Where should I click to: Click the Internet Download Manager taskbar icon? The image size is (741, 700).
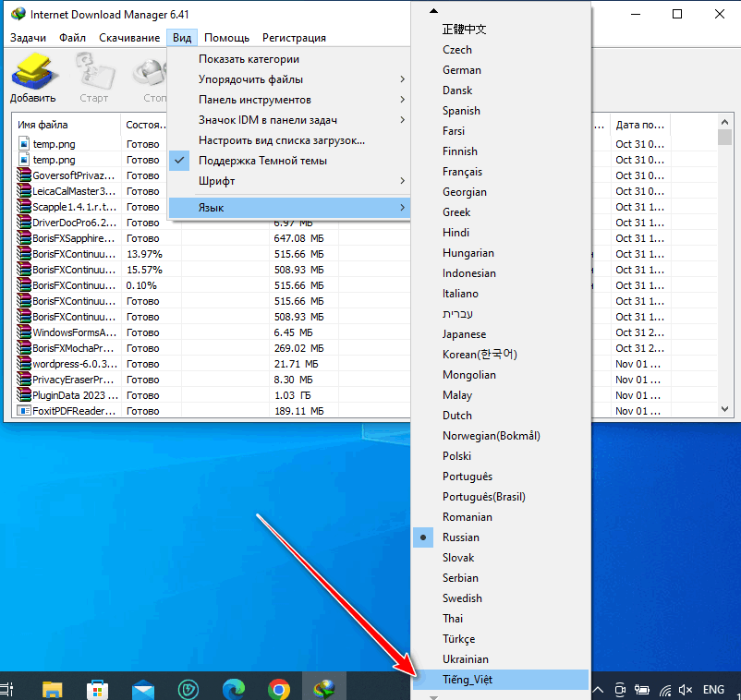point(324,689)
